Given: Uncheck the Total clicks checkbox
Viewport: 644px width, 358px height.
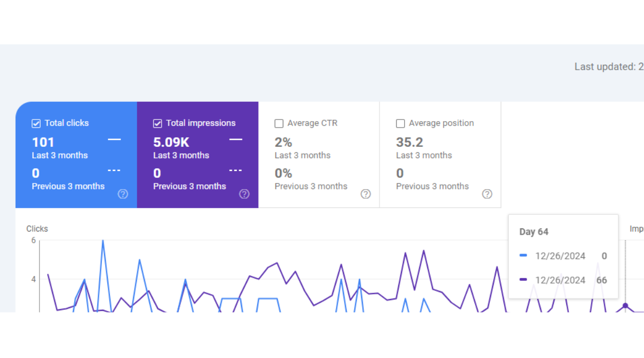Looking at the screenshot, I should click(x=36, y=124).
